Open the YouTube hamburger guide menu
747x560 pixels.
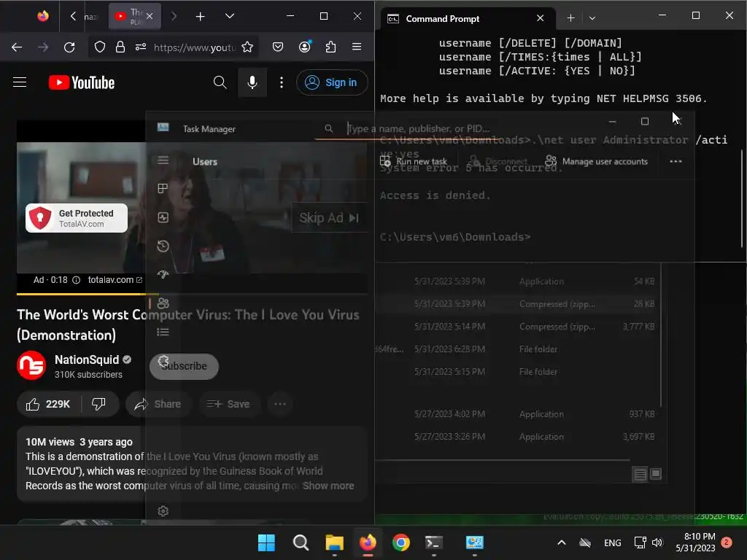click(20, 82)
